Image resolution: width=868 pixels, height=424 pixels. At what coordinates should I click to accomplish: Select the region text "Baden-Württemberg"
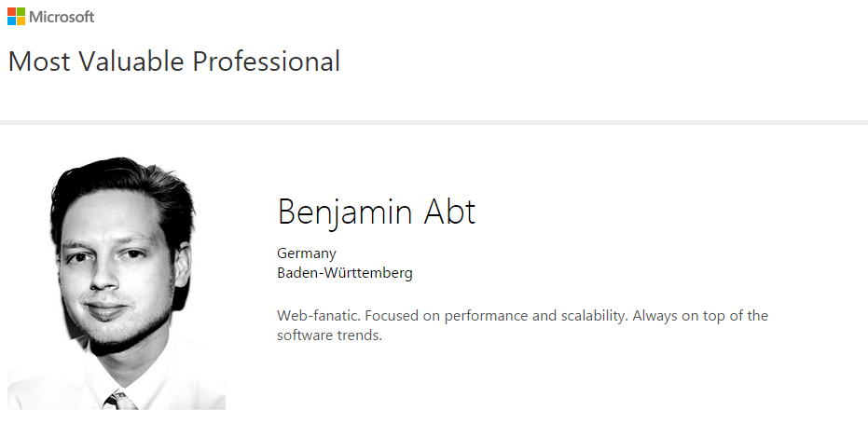click(345, 273)
